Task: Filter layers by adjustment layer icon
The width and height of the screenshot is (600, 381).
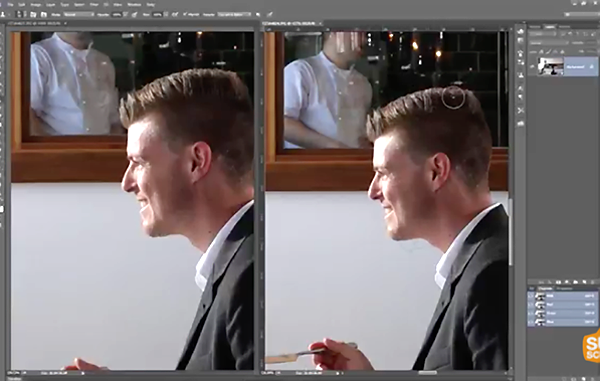Action: pos(570,34)
